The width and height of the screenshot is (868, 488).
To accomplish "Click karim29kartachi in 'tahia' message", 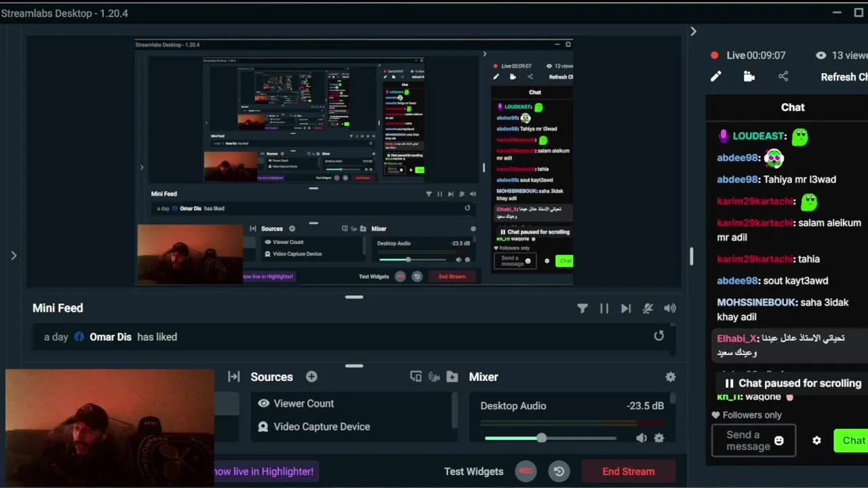I will click(x=755, y=259).
